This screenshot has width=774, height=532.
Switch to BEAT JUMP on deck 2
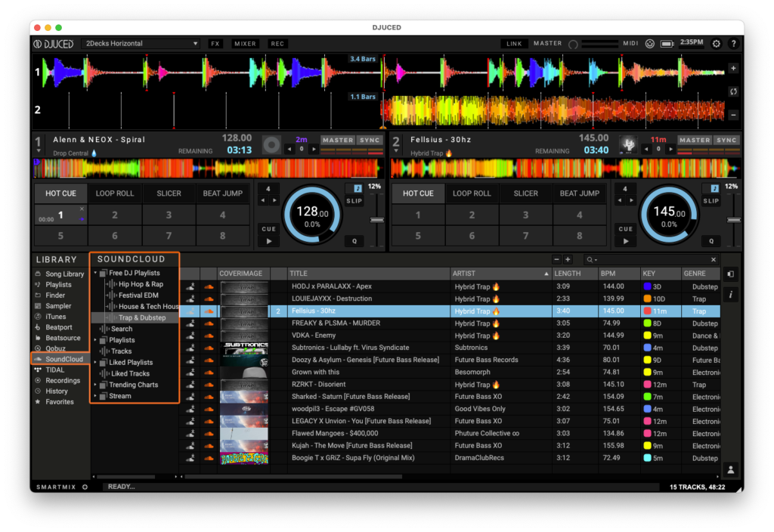click(x=580, y=193)
